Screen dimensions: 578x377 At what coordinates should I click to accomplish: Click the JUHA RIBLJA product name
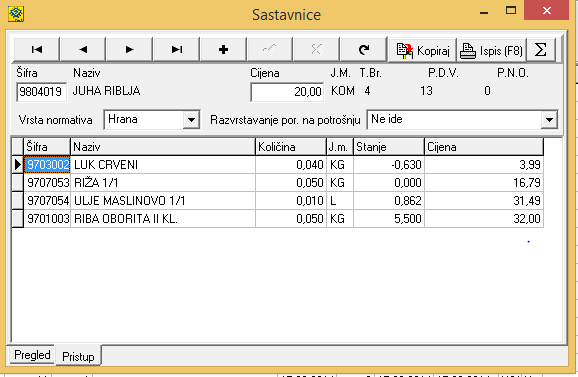(x=107, y=91)
